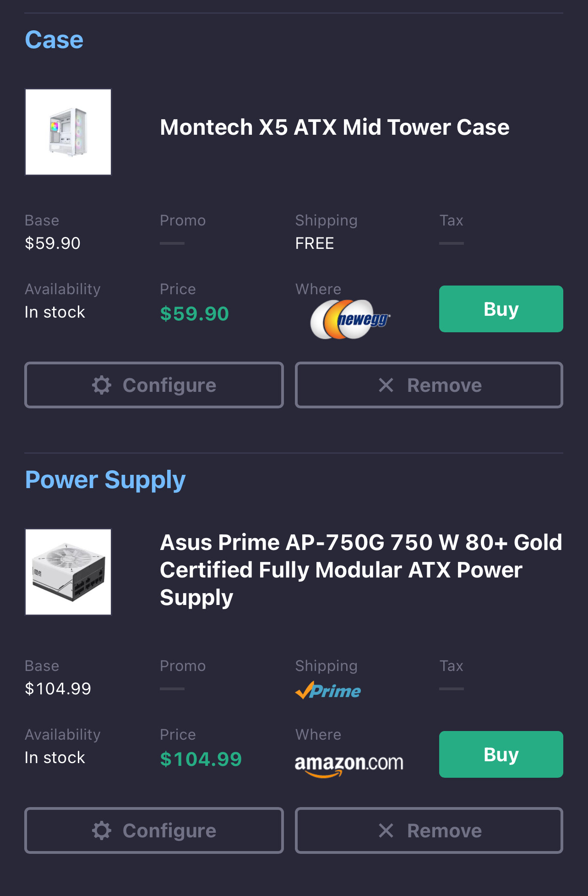This screenshot has height=896, width=588.
Task: Configure the Case component
Action: [154, 385]
